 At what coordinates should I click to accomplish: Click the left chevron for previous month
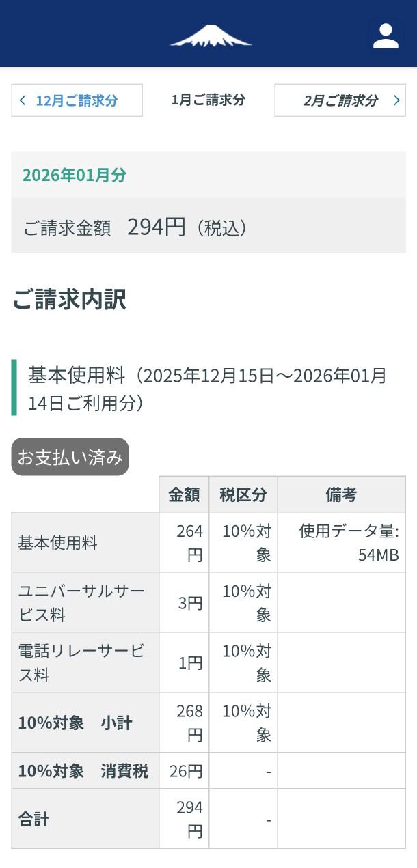point(23,100)
